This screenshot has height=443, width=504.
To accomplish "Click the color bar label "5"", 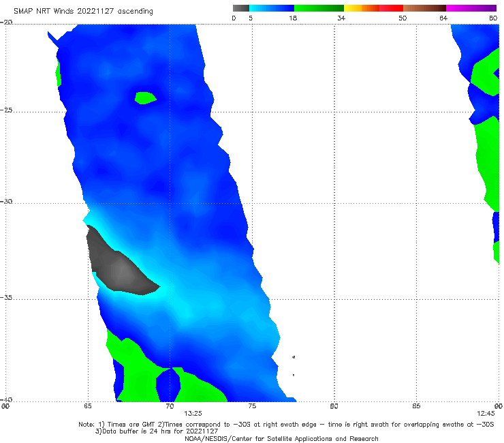I will 251,18.
